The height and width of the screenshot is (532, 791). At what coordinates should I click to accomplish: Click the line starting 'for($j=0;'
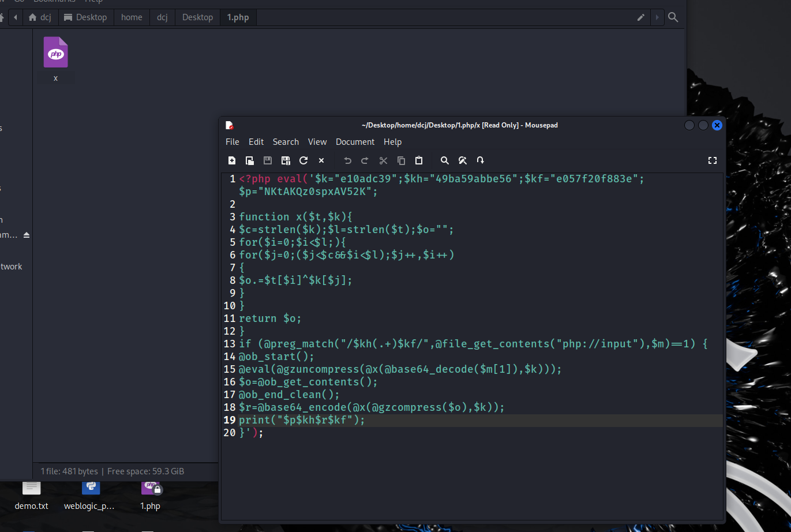click(x=346, y=255)
